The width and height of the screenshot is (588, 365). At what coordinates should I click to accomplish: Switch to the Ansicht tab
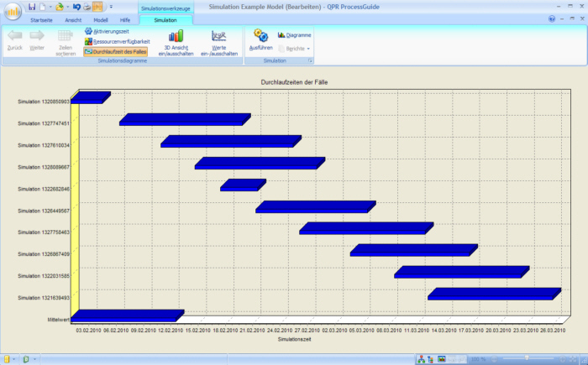tap(73, 20)
